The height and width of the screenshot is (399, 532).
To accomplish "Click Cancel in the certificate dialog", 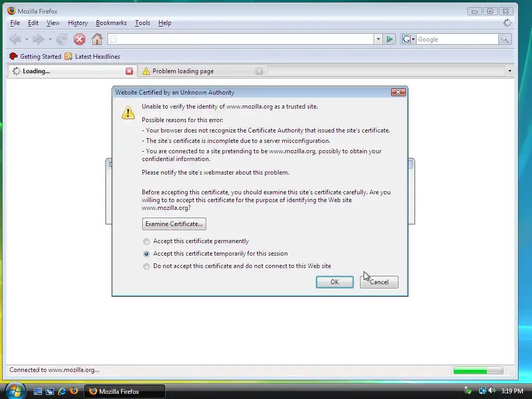I will 379,282.
